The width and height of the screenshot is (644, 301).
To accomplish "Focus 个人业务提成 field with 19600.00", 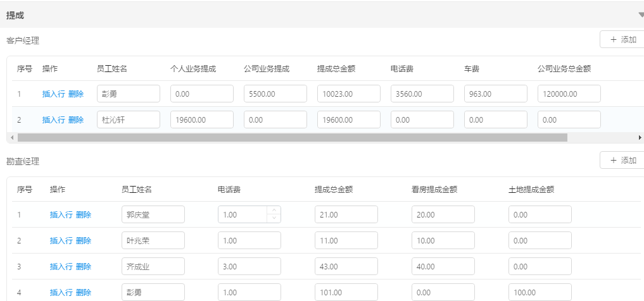I will click(x=202, y=120).
